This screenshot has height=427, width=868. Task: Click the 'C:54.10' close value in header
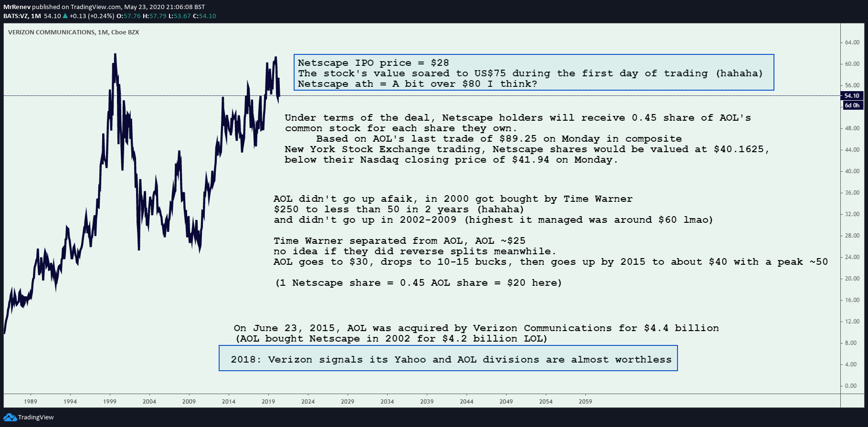[x=204, y=16]
